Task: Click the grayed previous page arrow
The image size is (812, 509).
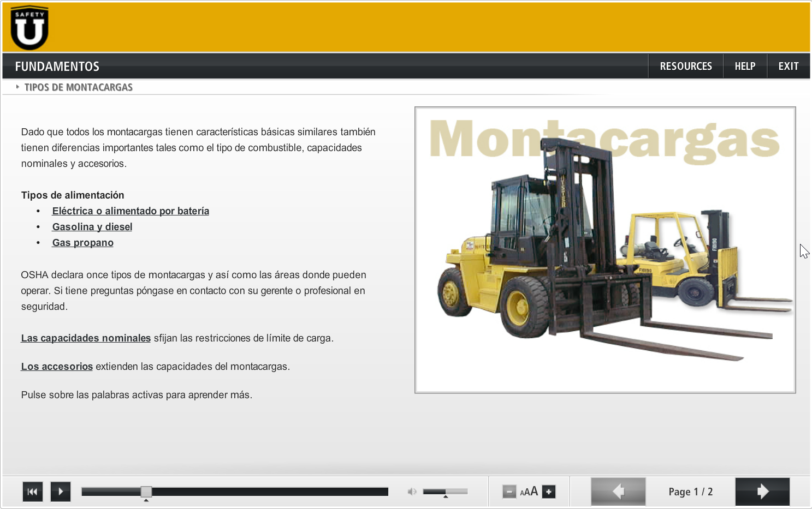Action: point(618,491)
